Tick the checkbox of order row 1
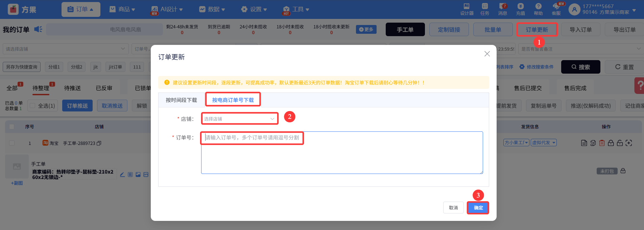The width and height of the screenshot is (644, 230). click(x=12, y=143)
